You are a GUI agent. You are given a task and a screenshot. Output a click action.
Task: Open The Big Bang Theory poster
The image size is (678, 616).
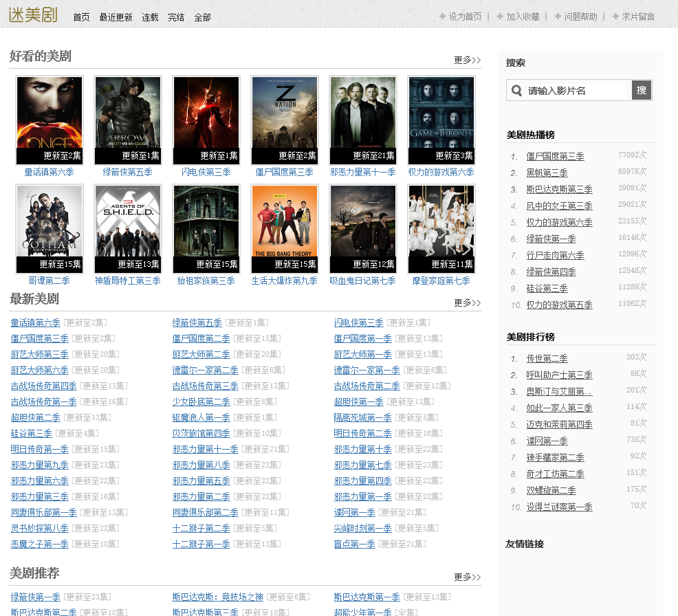pyautogui.click(x=285, y=229)
